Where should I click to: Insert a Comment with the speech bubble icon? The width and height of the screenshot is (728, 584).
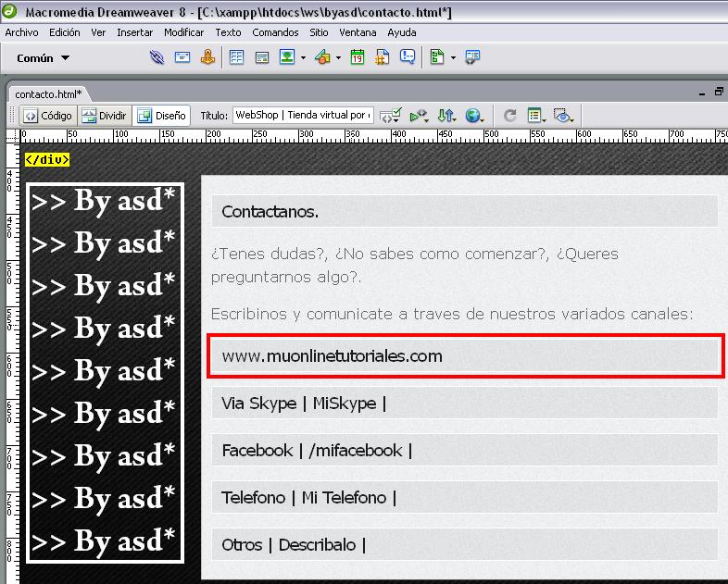point(408,57)
